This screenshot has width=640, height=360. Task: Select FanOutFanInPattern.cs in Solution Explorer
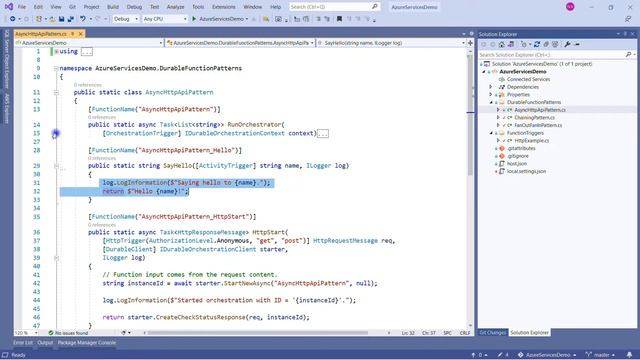[x=538, y=125]
